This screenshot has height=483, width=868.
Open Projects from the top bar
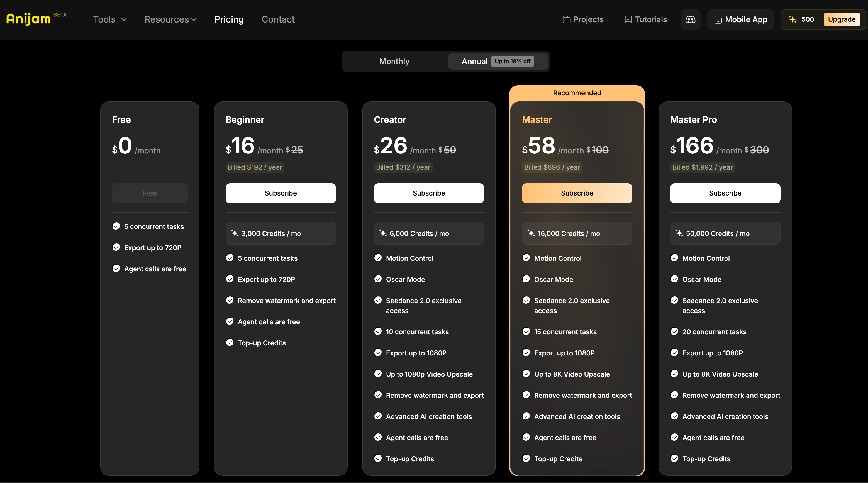[x=583, y=19]
